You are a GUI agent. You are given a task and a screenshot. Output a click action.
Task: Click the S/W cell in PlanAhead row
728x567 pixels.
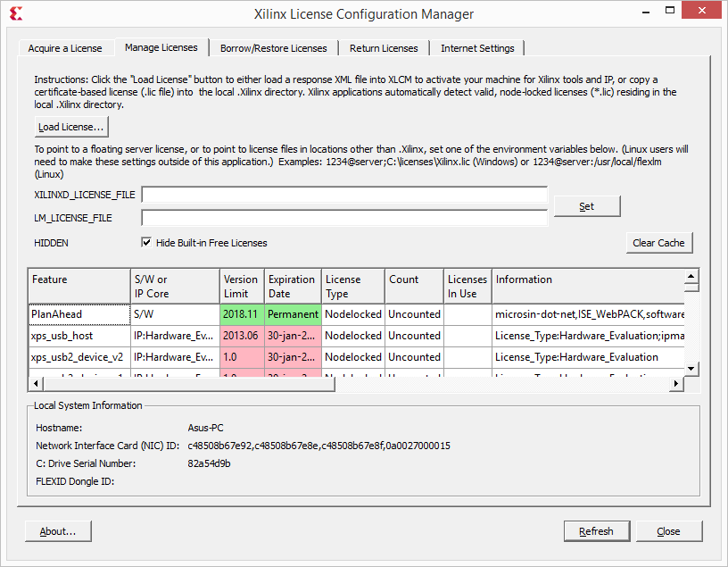tap(175, 314)
